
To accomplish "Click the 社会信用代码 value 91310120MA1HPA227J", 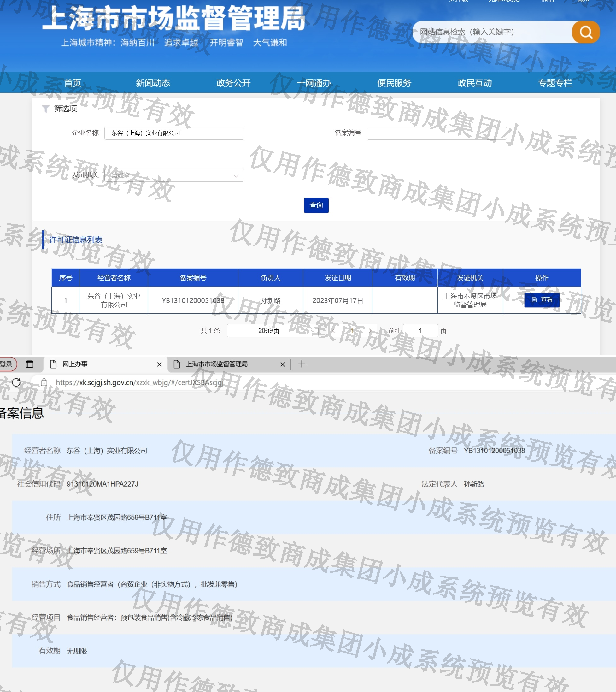I will tap(103, 484).
